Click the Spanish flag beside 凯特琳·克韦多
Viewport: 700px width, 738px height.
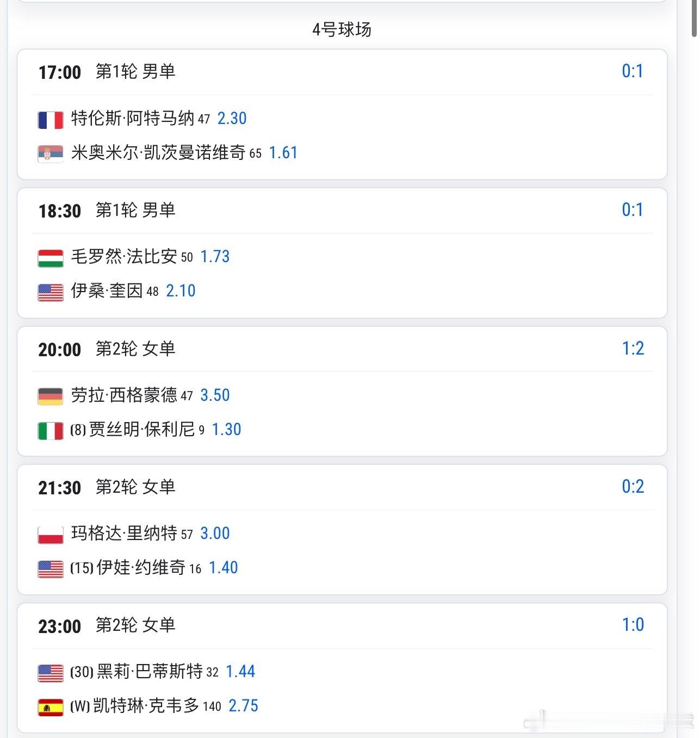tap(51, 707)
